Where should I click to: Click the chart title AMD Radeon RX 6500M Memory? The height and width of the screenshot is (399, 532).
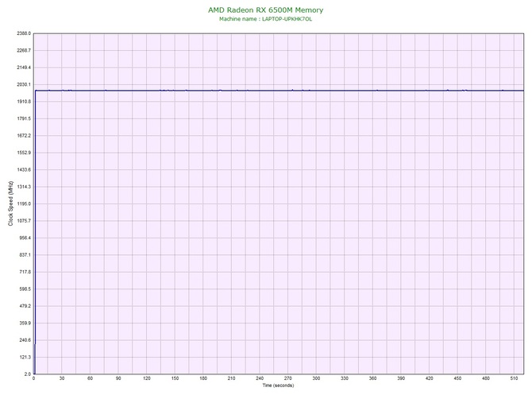266,10
